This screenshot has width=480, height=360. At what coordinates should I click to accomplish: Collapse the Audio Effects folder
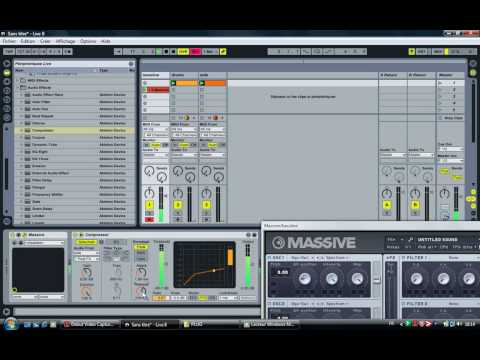coord(18,87)
